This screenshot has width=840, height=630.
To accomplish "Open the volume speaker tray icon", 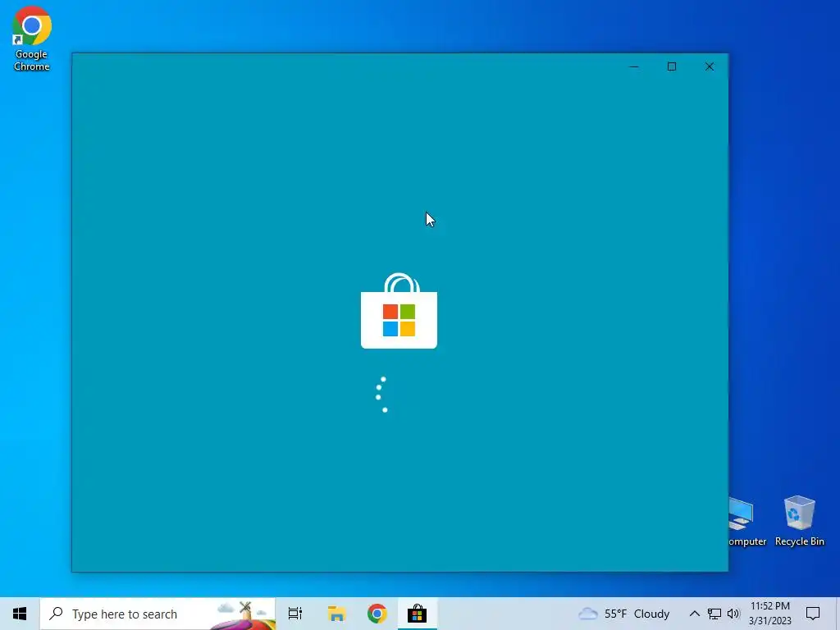I will [733, 614].
